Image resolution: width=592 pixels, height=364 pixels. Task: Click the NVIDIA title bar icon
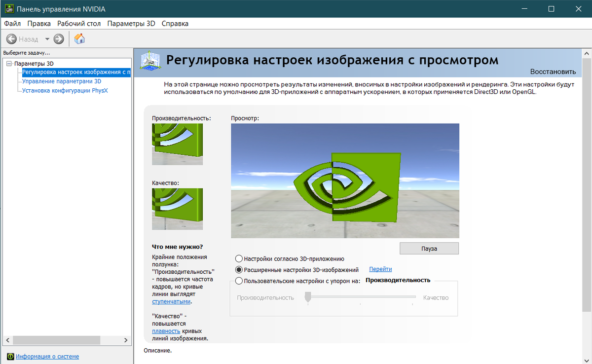coord(9,9)
